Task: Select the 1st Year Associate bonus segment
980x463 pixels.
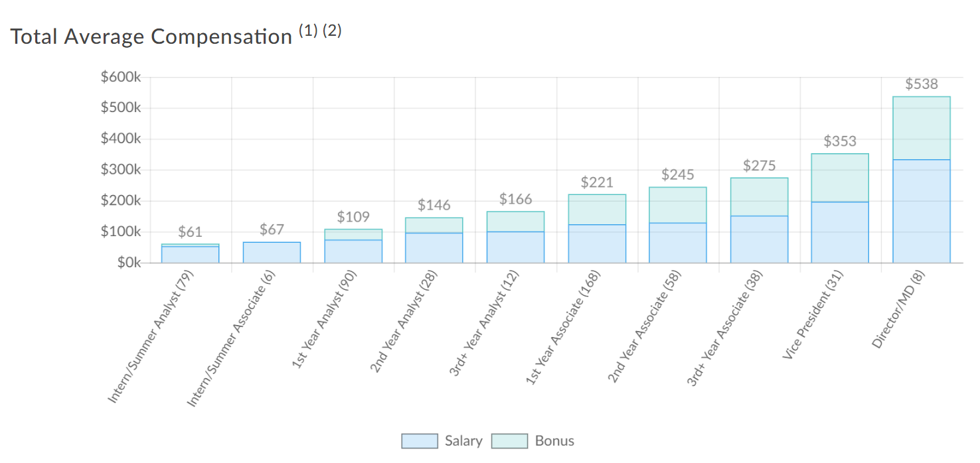Action: click(596, 210)
